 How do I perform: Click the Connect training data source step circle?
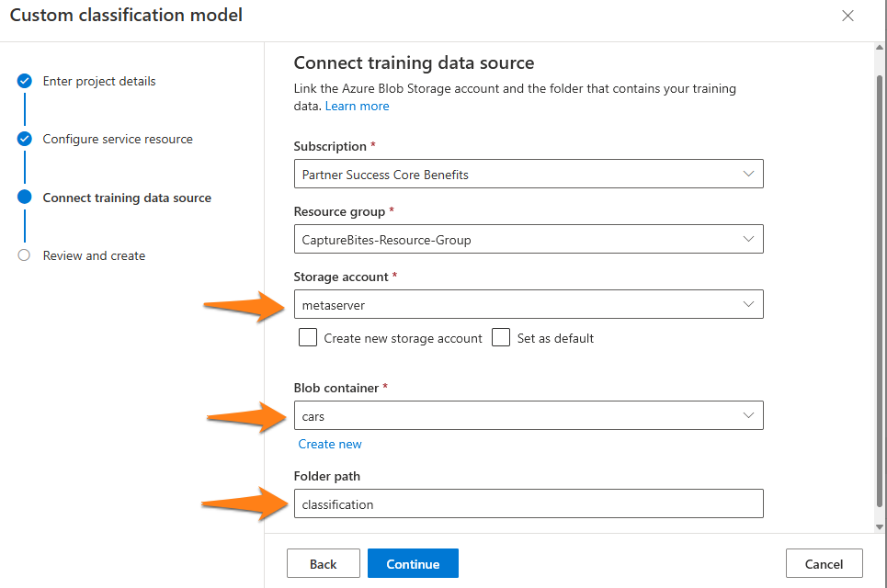pos(24,197)
